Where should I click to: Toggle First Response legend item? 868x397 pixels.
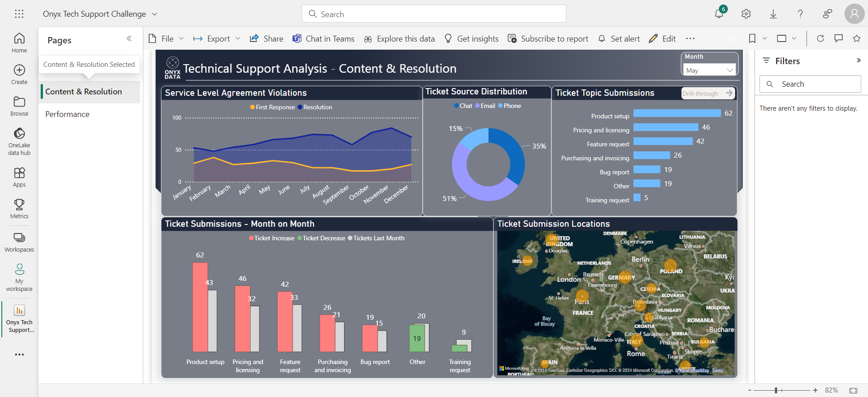pos(273,107)
